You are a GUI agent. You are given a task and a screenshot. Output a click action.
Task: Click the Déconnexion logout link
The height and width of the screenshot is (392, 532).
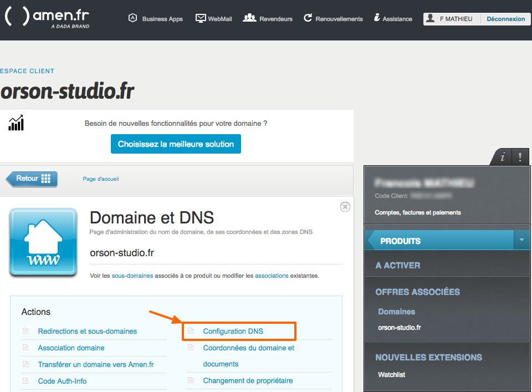(505, 19)
